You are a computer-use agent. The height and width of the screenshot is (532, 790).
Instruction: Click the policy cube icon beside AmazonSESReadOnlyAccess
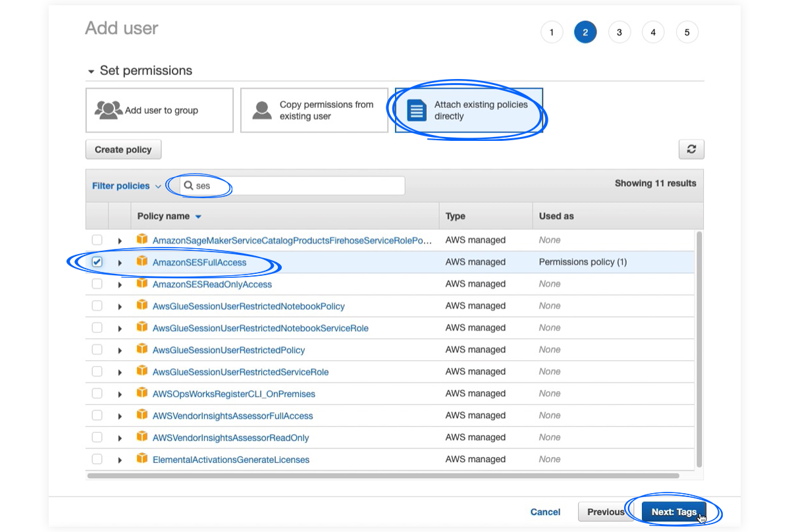pos(142,284)
